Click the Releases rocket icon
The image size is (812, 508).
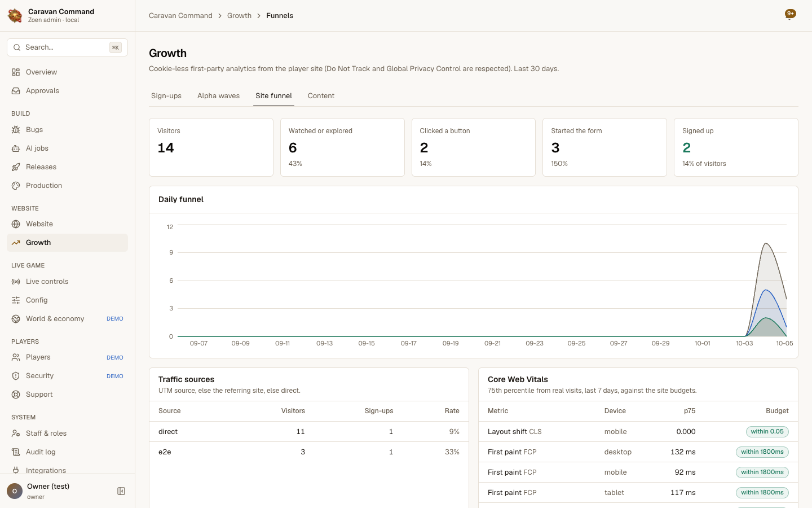[x=16, y=167]
